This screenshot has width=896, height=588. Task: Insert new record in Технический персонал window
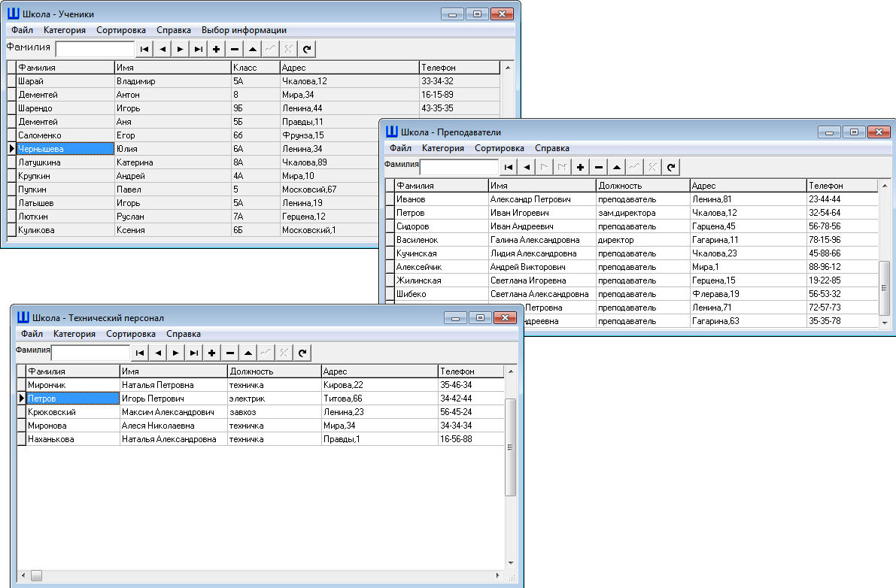(x=211, y=353)
